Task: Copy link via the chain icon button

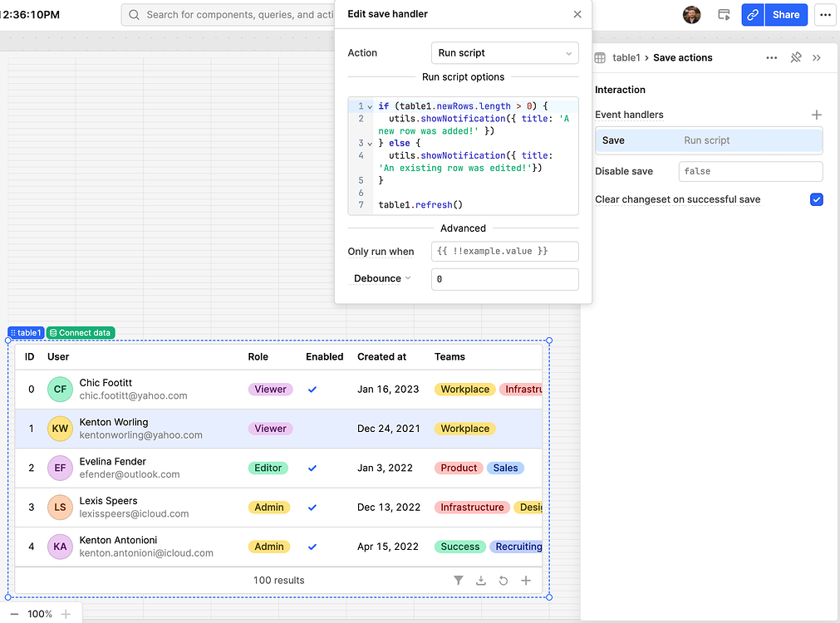Action: point(753,15)
